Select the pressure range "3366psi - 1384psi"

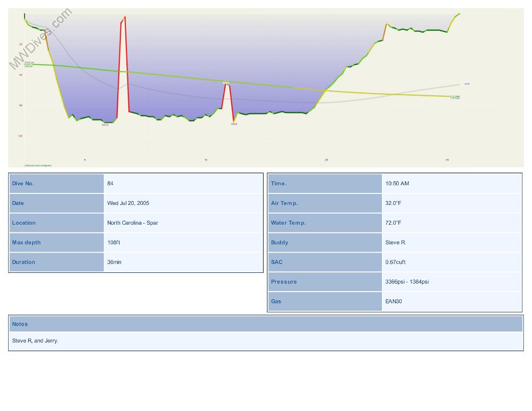(x=407, y=282)
